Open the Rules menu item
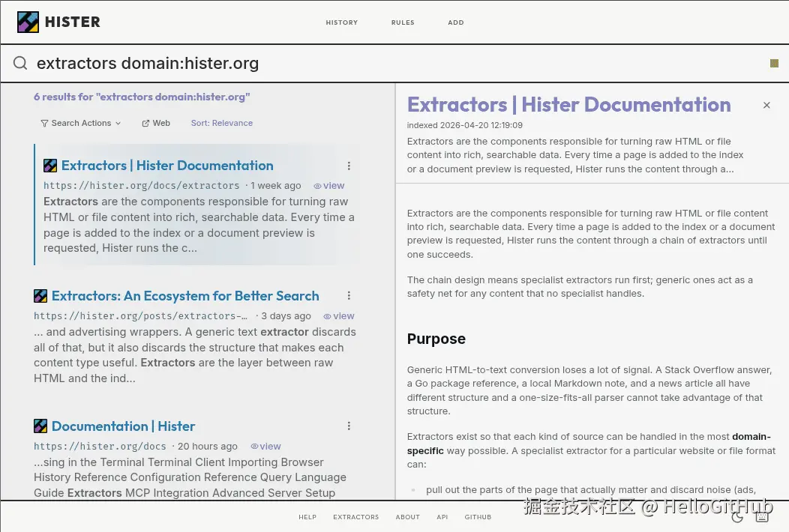The height and width of the screenshot is (532, 789). 403,22
